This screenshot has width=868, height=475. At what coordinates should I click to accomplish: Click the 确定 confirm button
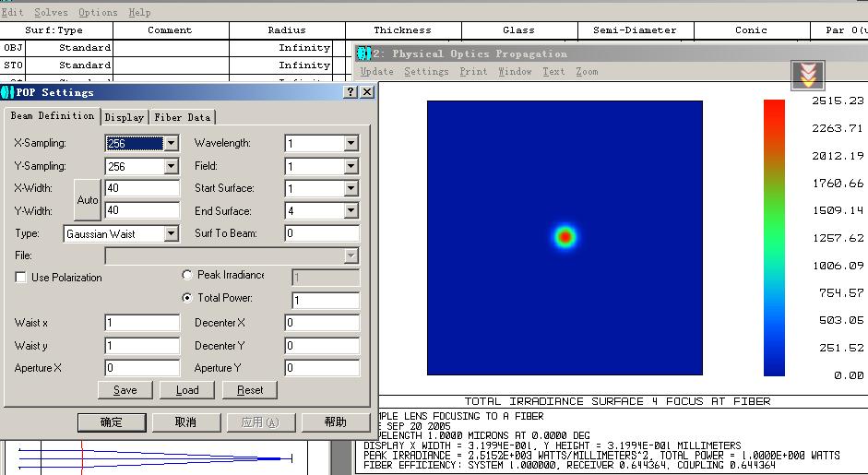tap(112, 422)
